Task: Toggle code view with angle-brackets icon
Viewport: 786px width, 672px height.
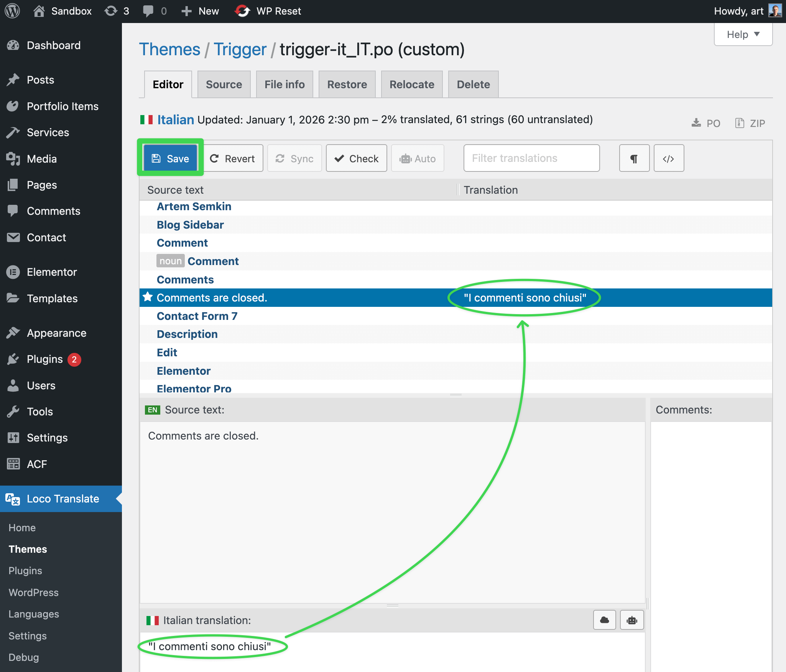Action: click(668, 158)
